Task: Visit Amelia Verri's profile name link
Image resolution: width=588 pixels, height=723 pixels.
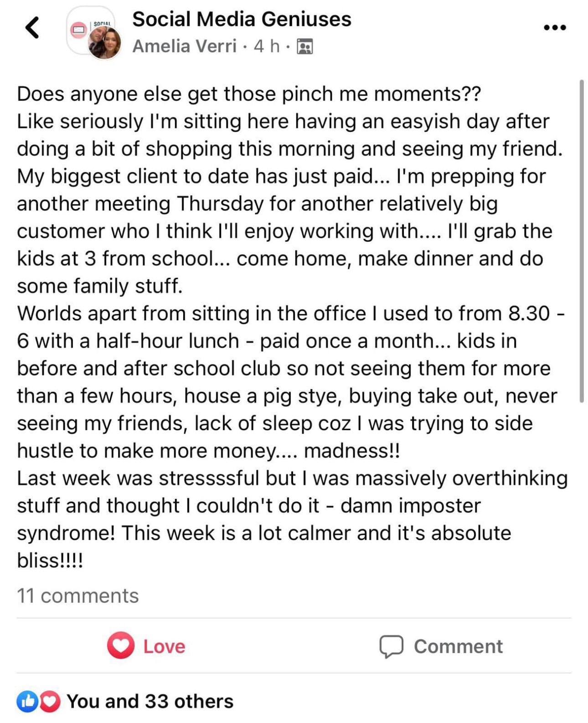Action: [185, 46]
